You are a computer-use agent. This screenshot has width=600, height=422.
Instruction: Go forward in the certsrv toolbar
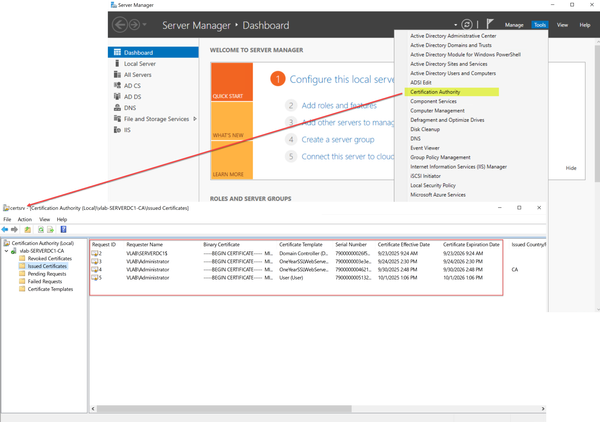tap(15, 230)
